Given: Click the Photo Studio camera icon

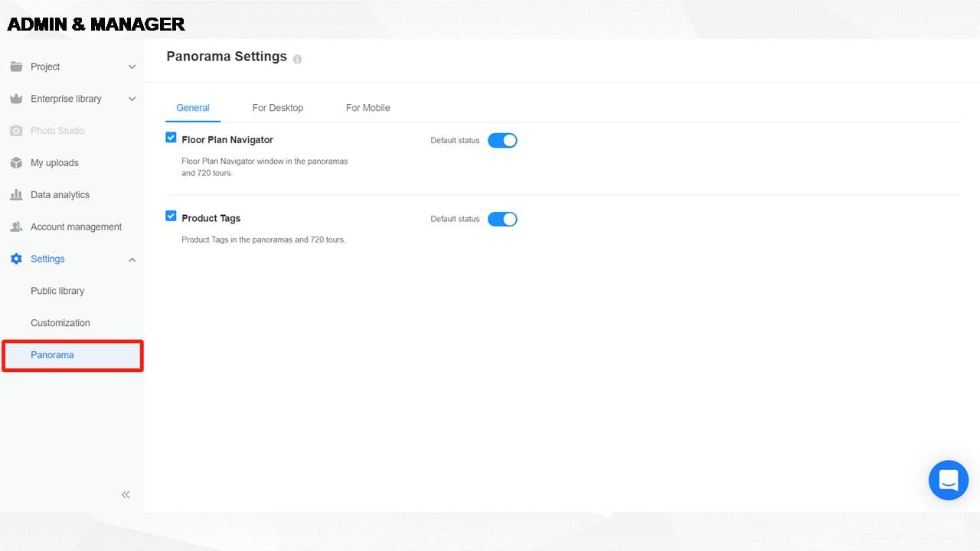Looking at the screenshot, I should pyautogui.click(x=16, y=131).
